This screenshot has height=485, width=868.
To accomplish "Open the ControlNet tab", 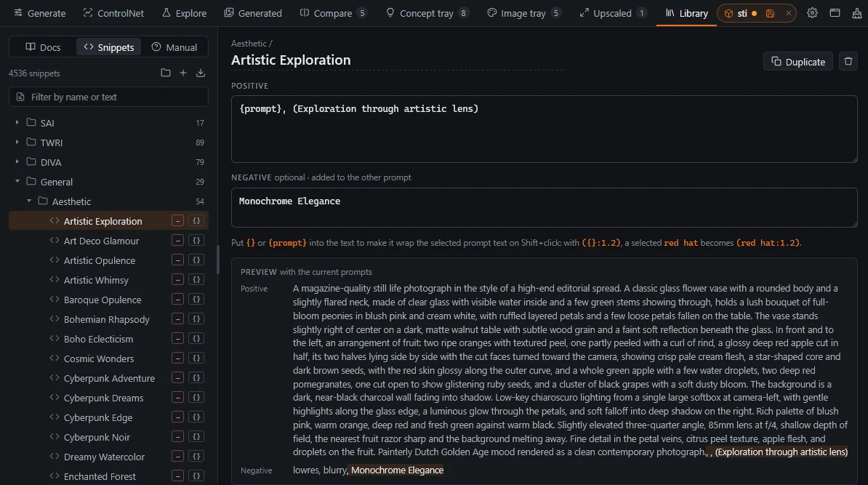I will [x=113, y=13].
